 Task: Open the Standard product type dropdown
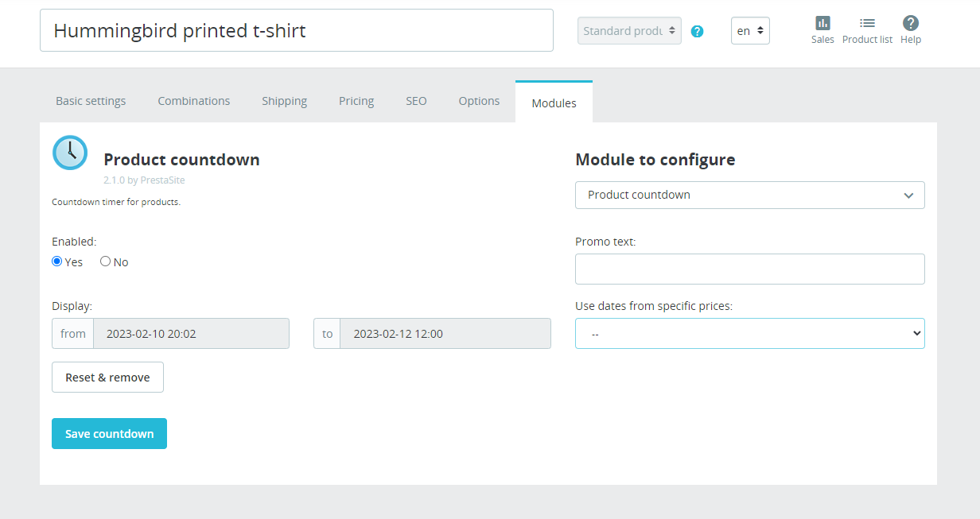(629, 31)
